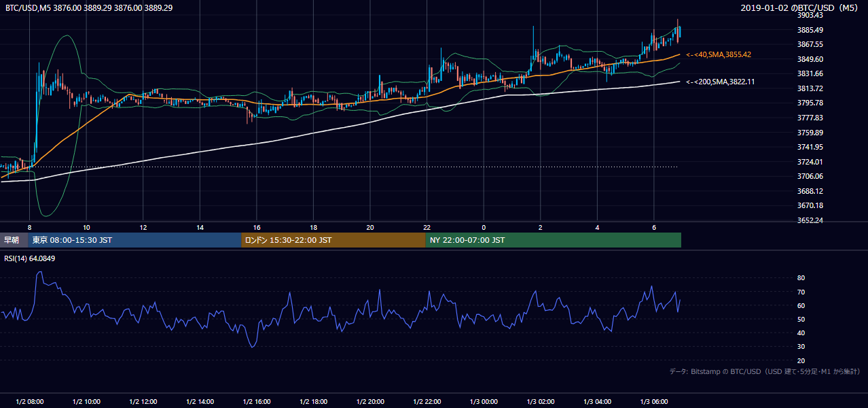Click the bottom time label 1/3 02:00
The width and height of the screenshot is (868, 408).
pos(540,401)
